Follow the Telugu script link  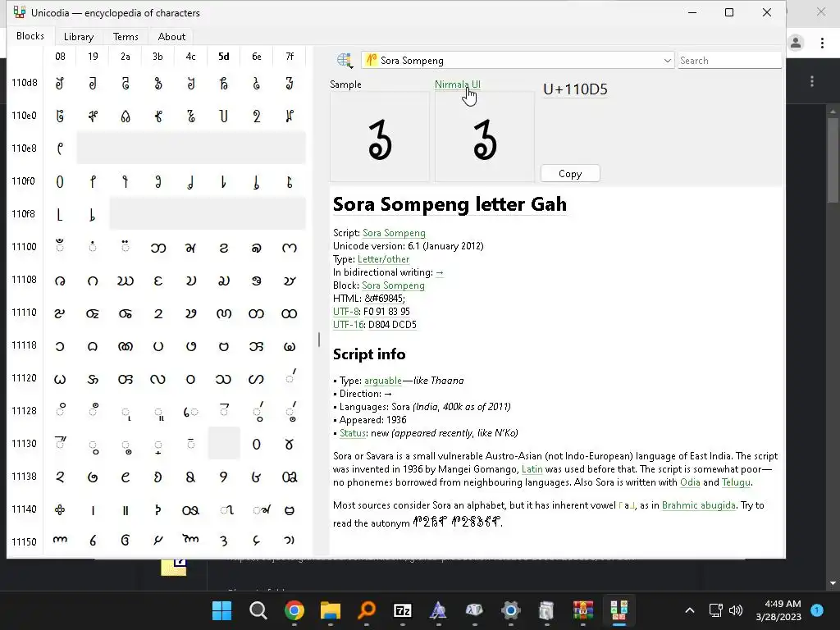736,482
